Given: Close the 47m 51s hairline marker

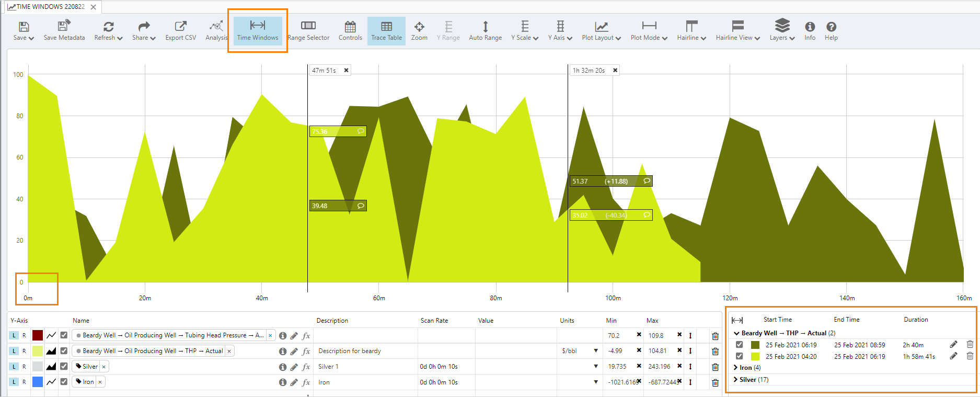Looking at the screenshot, I should tap(346, 70).
